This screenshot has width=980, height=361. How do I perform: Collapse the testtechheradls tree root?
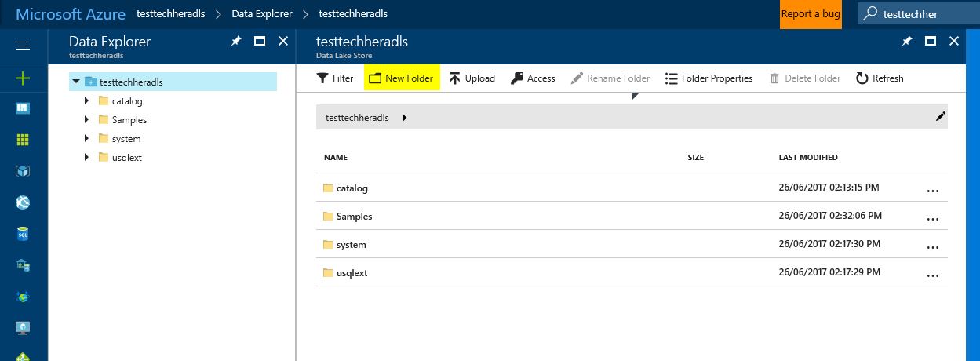(x=75, y=82)
